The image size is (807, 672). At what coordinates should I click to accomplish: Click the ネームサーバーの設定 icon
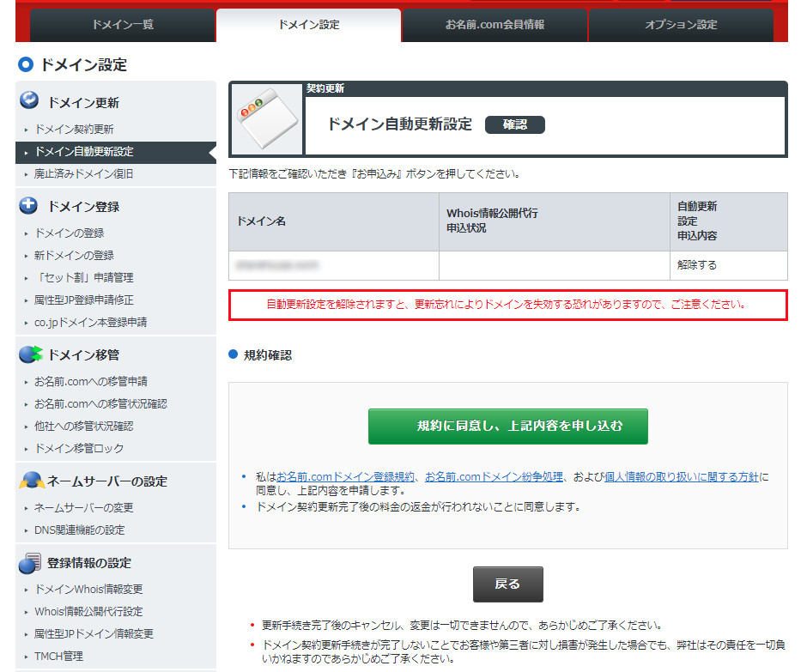click(31, 481)
